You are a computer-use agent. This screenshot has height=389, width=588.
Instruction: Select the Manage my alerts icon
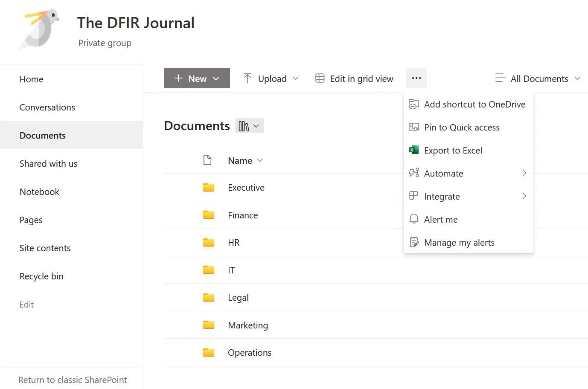[x=413, y=242]
